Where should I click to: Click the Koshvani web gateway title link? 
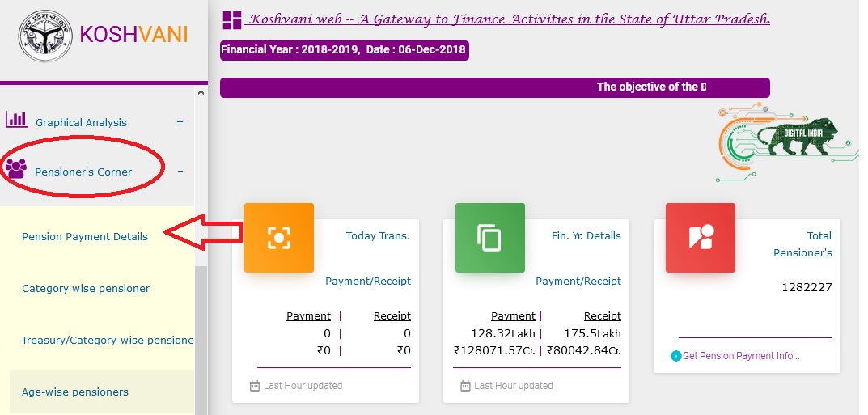tap(510, 19)
